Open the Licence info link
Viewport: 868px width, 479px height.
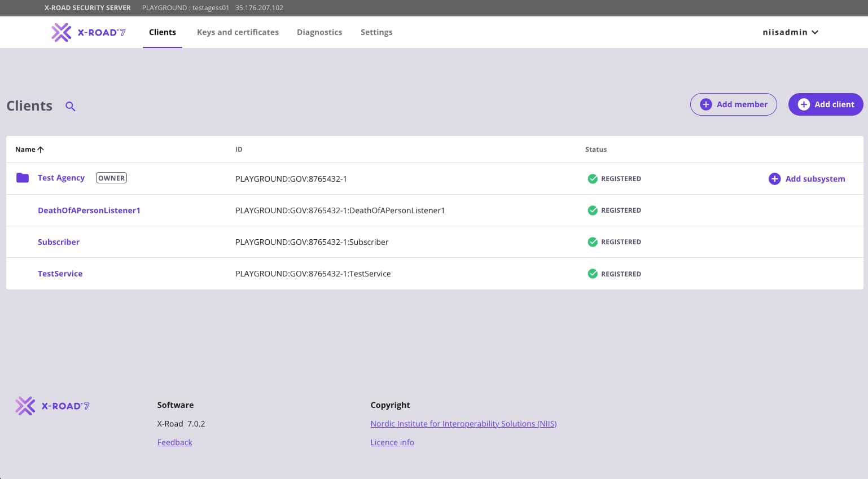tap(392, 442)
